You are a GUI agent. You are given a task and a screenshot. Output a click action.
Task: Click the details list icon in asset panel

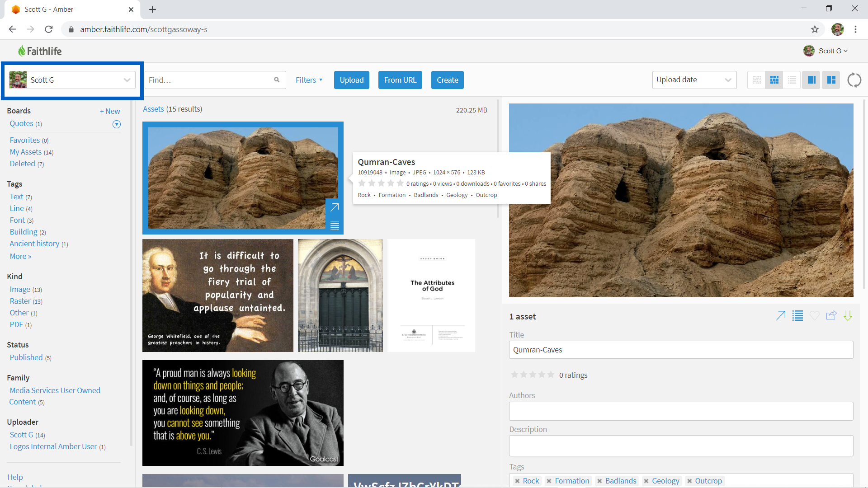pos(797,316)
